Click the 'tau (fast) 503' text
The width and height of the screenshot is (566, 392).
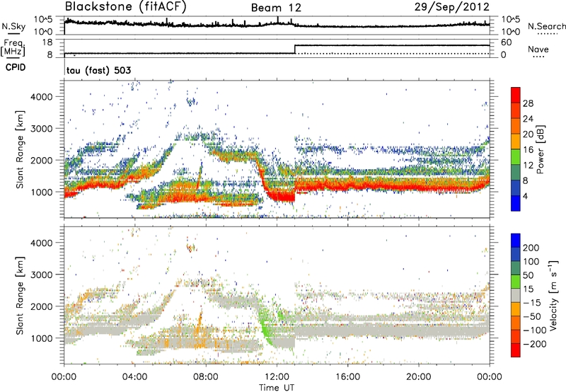coord(98,70)
